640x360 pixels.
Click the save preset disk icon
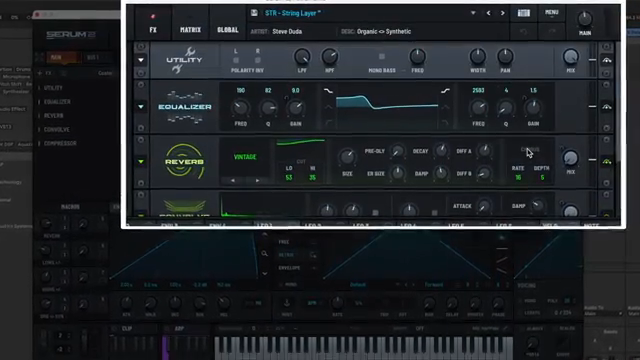tap(254, 13)
